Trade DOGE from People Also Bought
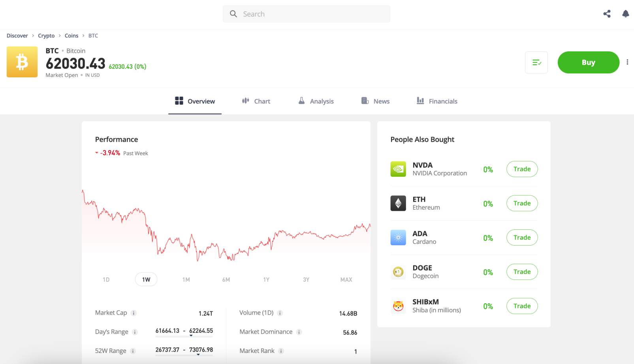This screenshot has height=364, width=634. pos(522,272)
